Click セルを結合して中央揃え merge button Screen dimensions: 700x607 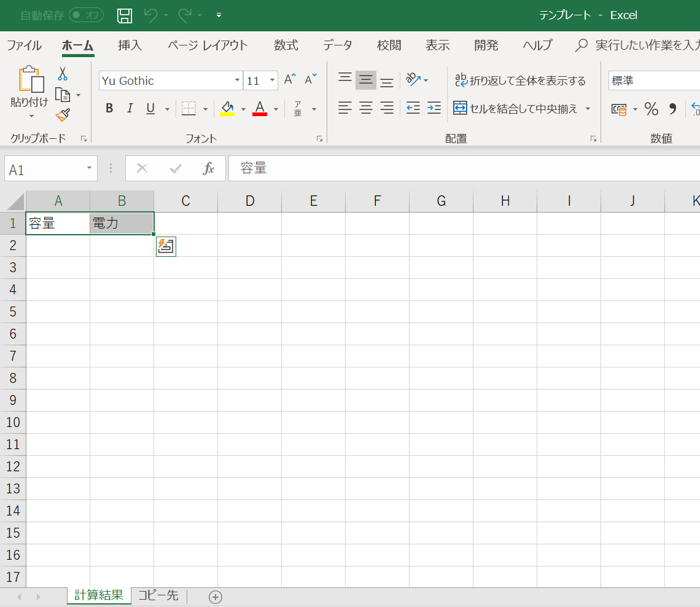pyautogui.click(x=516, y=109)
